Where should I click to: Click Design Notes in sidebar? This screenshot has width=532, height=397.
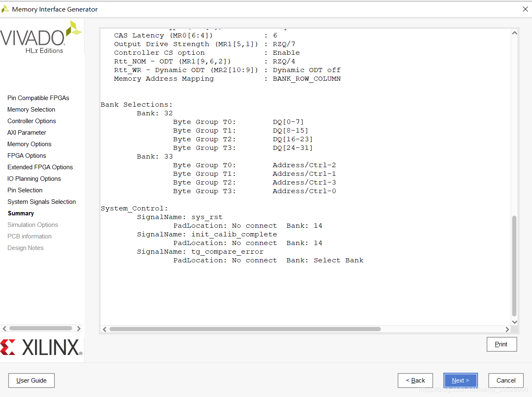point(26,248)
